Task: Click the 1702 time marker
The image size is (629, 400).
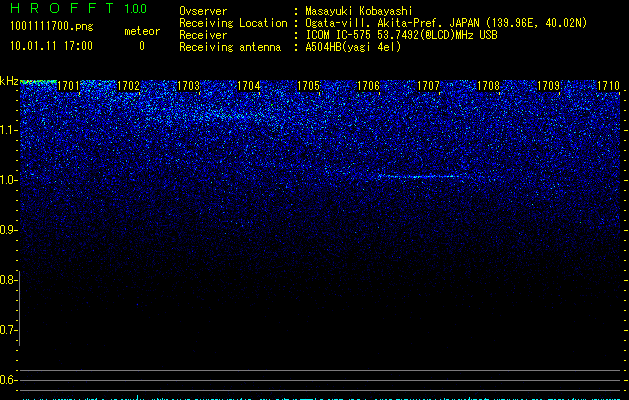Action: click(128, 86)
